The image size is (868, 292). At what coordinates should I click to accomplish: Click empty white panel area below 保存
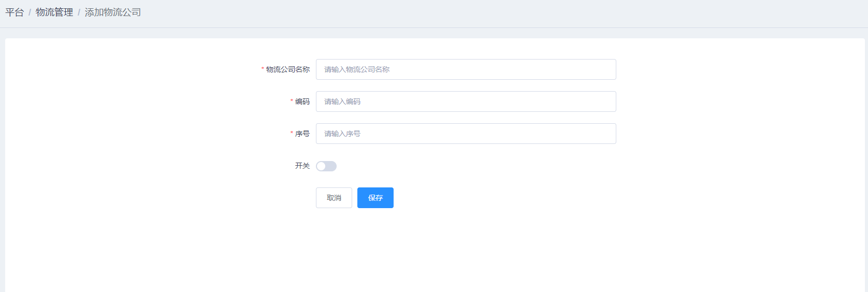pos(375,249)
